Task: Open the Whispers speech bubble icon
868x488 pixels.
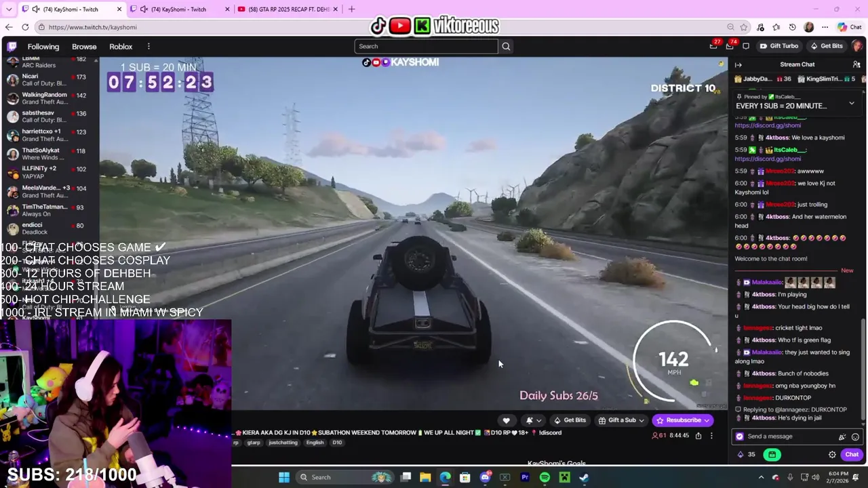Action: pyautogui.click(x=746, y=46)
